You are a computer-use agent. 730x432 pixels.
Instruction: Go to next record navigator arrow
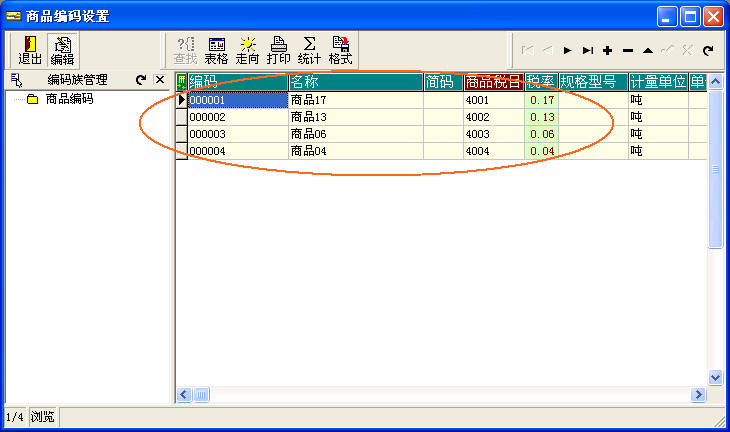(x=568, y=50)
